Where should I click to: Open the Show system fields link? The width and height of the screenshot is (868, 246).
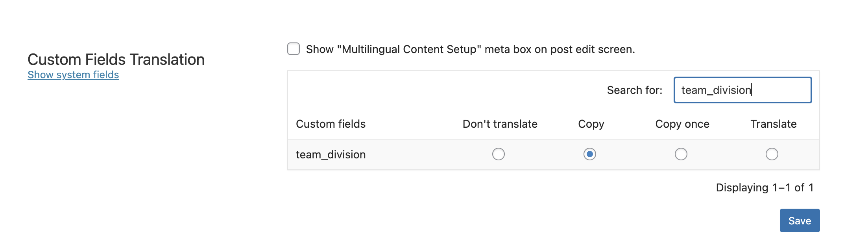point(73,75)
